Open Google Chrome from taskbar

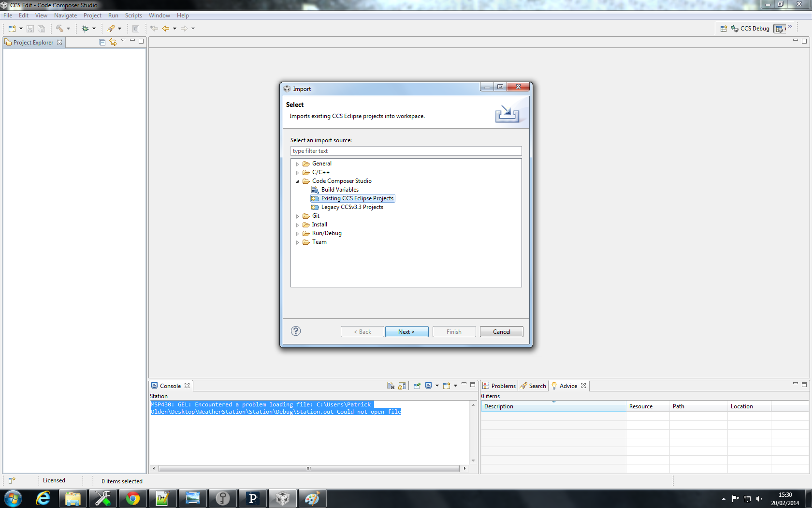point(132,498)
